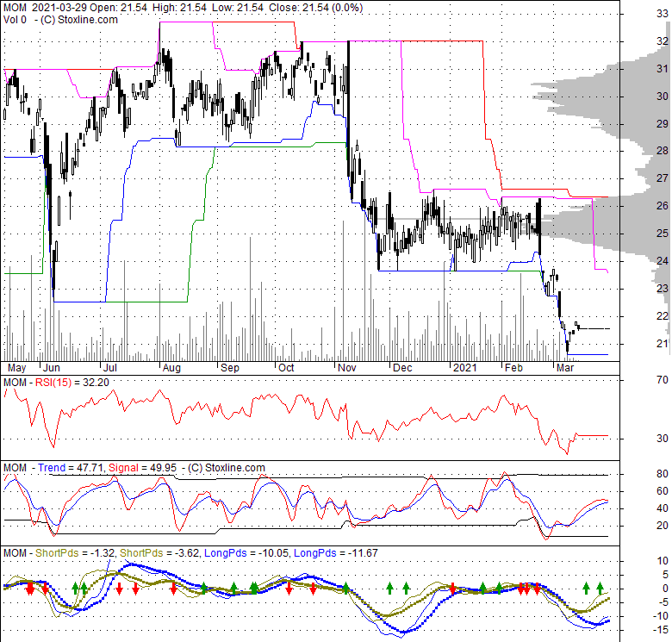Click the 2021 label on the date axis

[464, 368]
